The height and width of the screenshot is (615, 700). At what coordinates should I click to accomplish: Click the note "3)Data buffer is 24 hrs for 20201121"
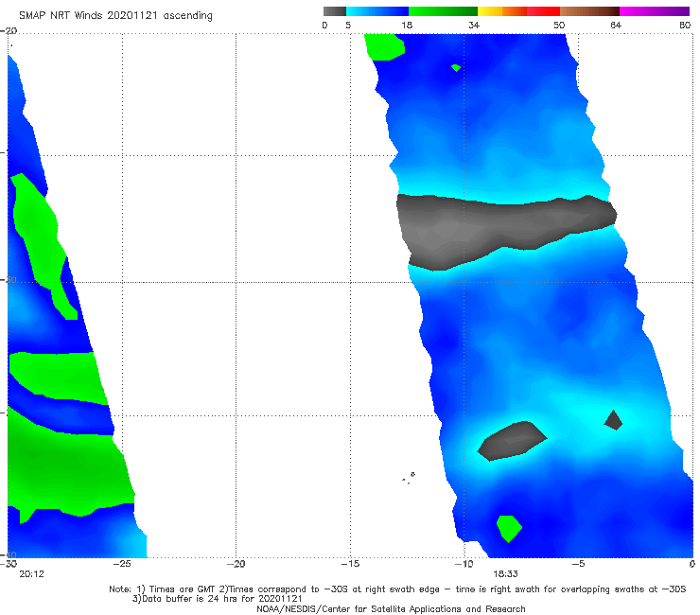[x=218, y=599]
